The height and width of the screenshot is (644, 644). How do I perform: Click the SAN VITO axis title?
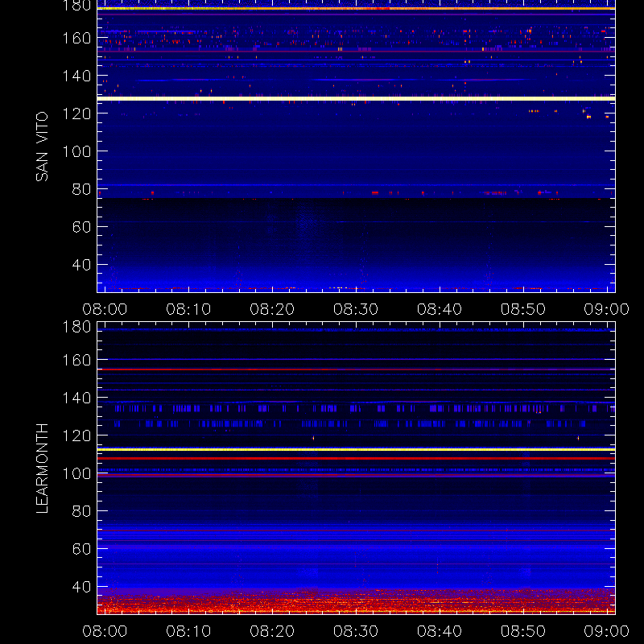click(x=42, y=147)
